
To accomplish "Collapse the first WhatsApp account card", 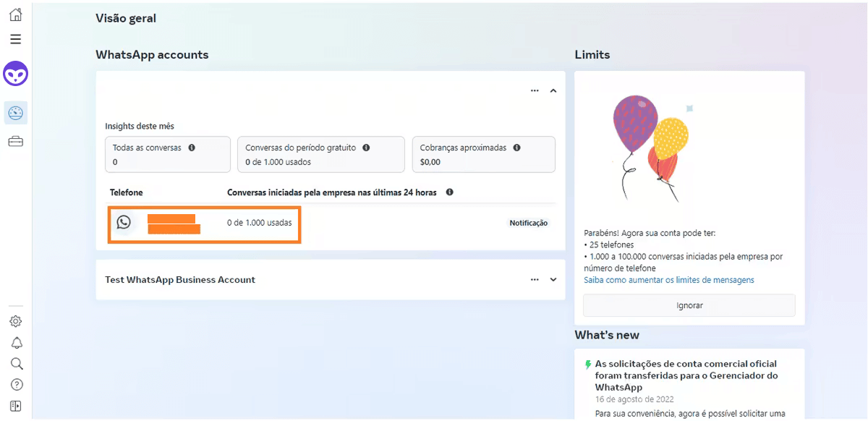I will point(553,91).
